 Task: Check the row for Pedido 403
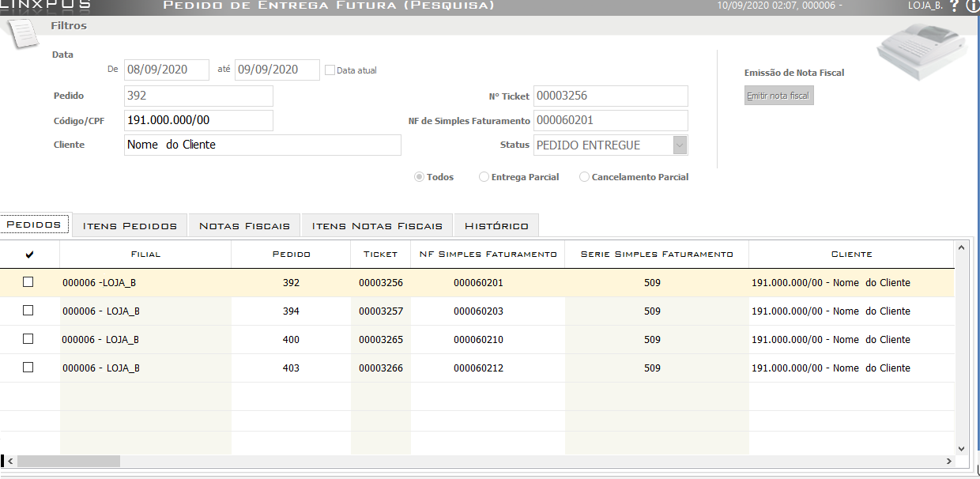[x=28, y=368]
